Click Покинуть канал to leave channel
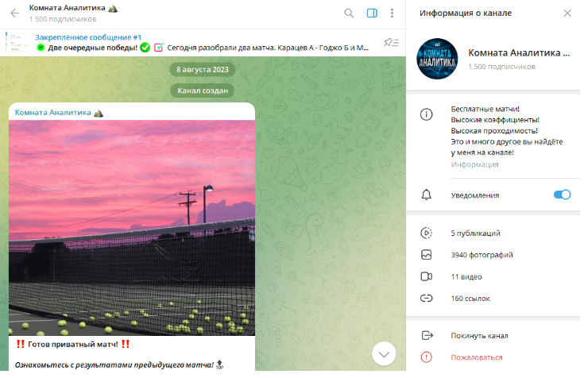The height and width of the screenshot is (378, 588). [479, 336]
